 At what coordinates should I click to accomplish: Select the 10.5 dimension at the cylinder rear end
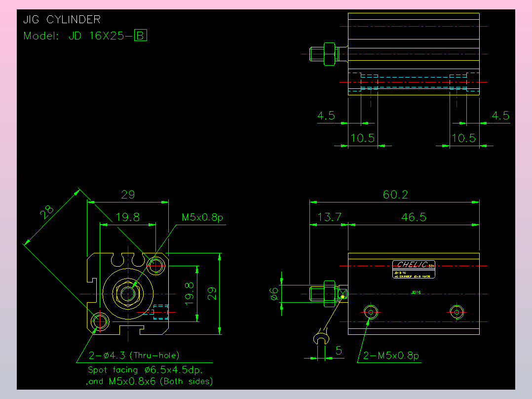[x=463, y=138]
